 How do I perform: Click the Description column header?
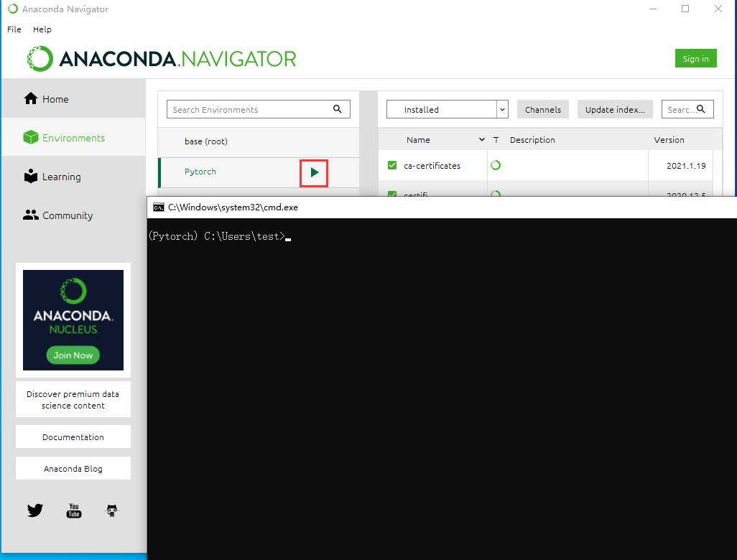pos(532,140)
